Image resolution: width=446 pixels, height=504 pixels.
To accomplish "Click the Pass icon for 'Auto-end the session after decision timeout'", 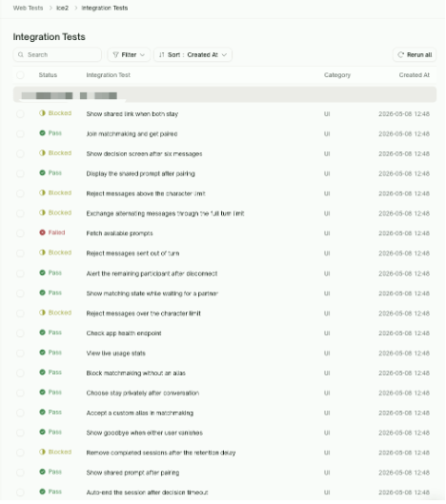I will point(42,493).
